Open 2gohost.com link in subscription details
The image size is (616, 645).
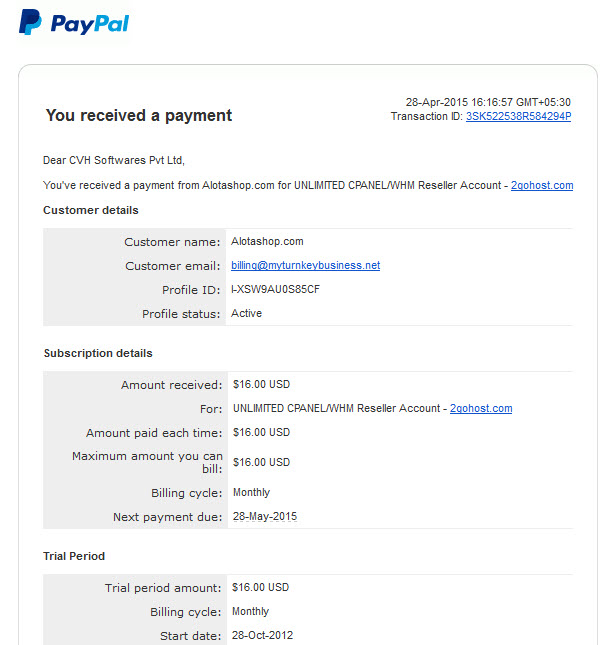tap(481, 408)
